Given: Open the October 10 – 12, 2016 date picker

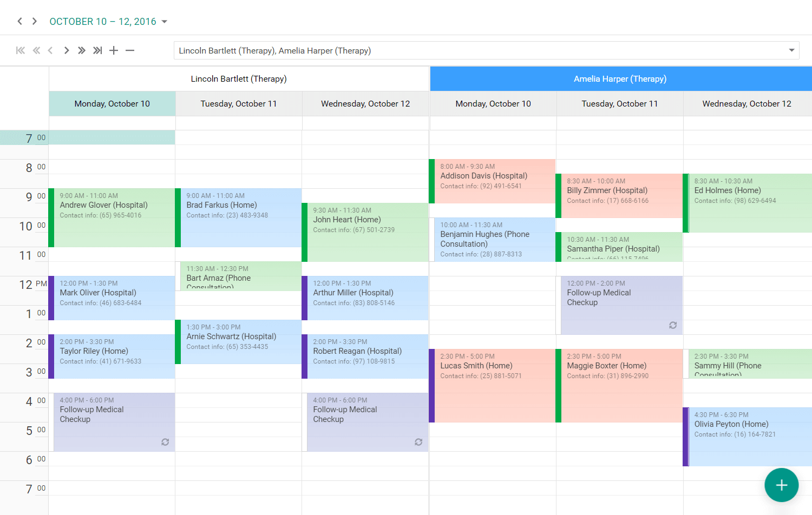Looking at the screenshot, I should [x=108, y=22].
